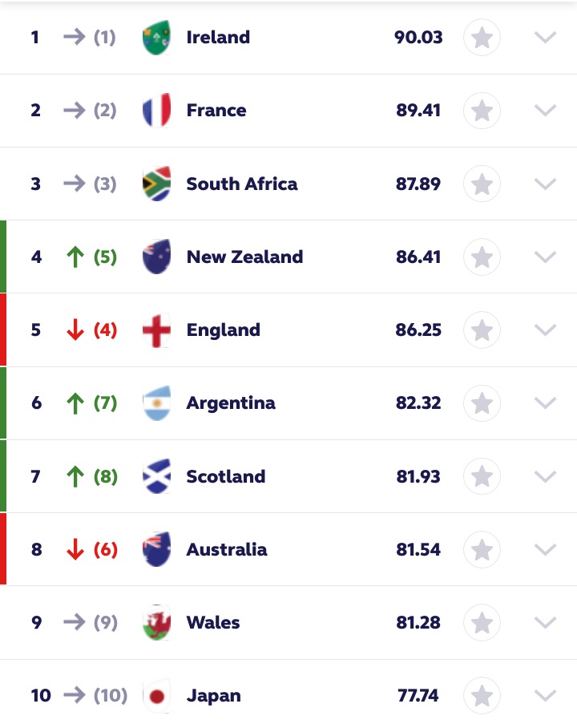This screenshot has height=728, width=577.
Task: Expand the France row chevron
Action: [x=545, y=111]
